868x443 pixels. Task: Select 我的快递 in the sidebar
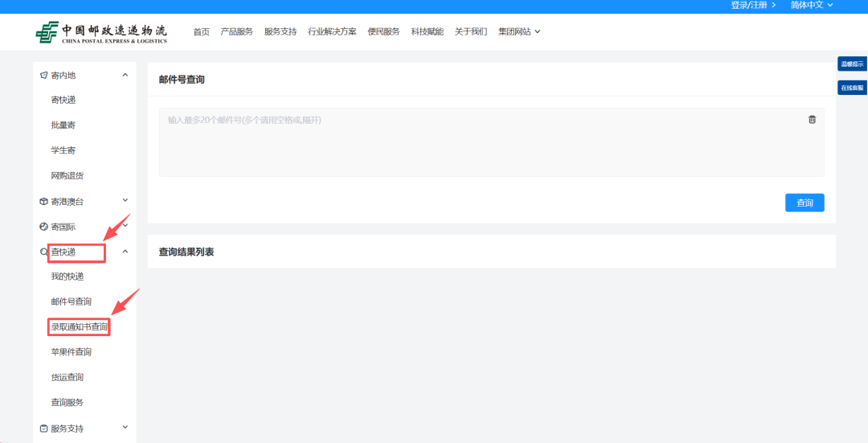coord(68,277)
